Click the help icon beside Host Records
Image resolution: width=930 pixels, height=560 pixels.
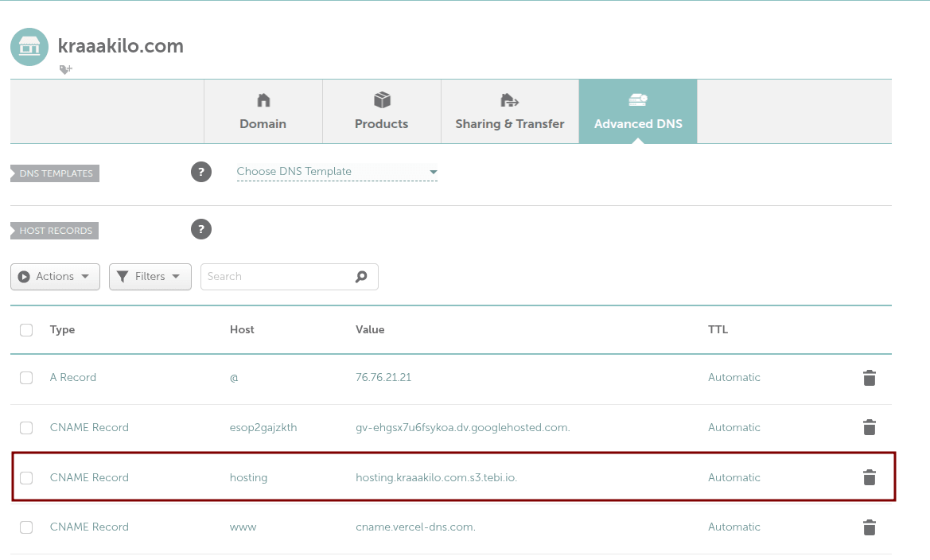201,229
